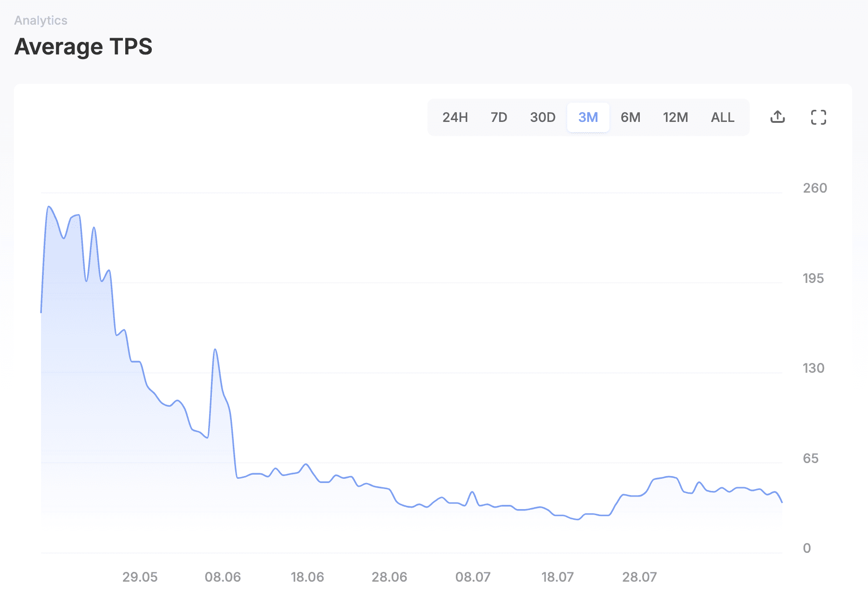Open the chart in fullscreen mode
Image resolution: width=868 pixels, height=604 pixels.
click(x=818, y=117)
